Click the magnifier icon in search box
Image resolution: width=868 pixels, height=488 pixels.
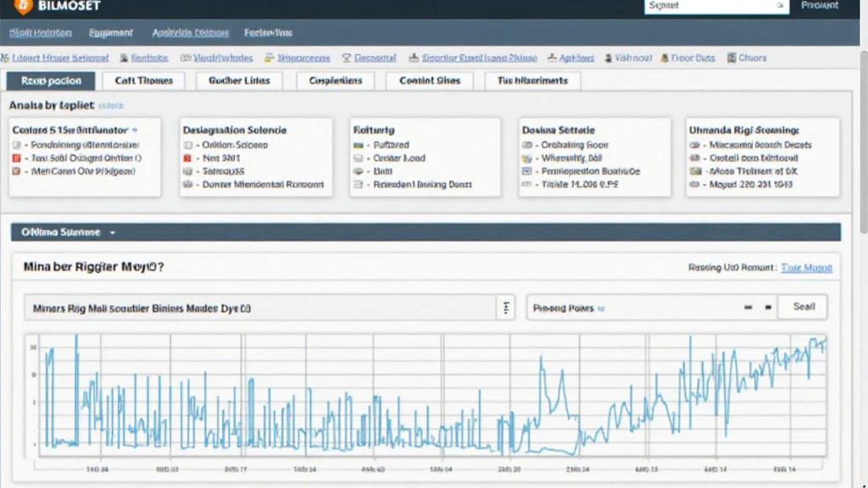780,6
